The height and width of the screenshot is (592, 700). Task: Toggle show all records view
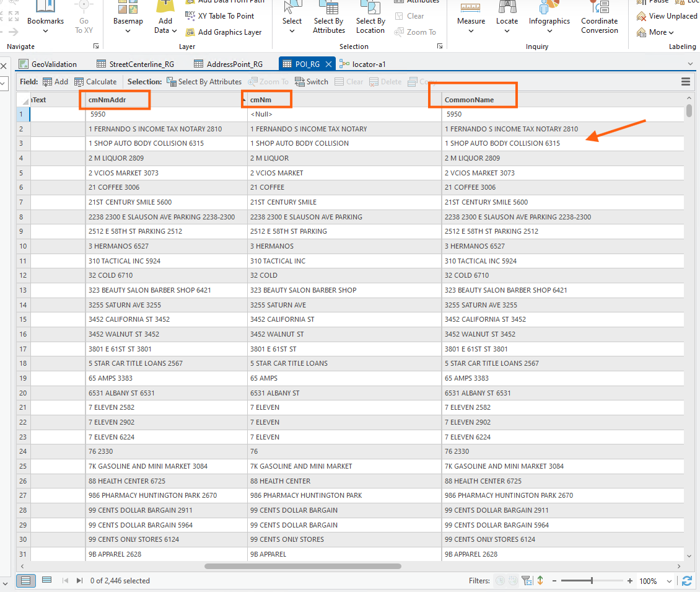[25, 581]
